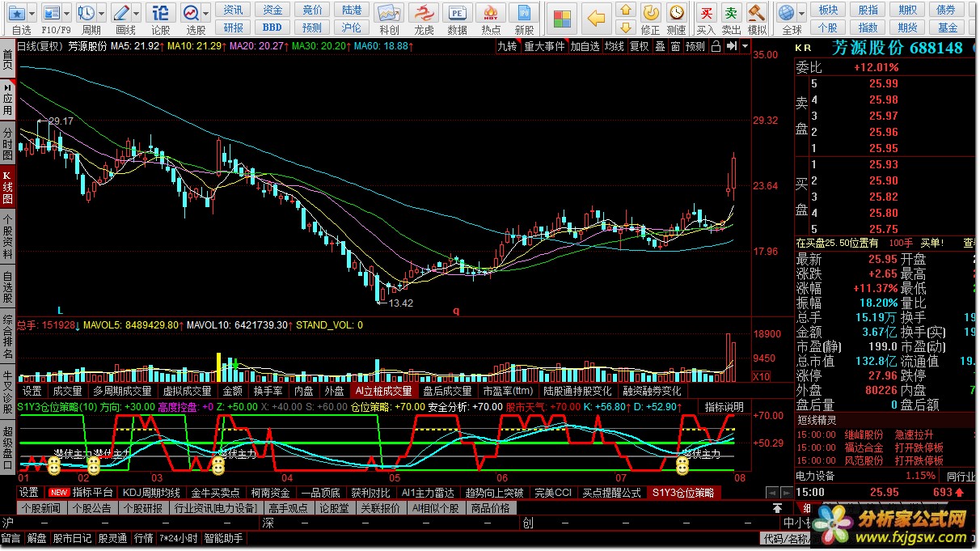The height and width of the screenshot is (551, 980).
Task: Click the 测速 speed test clock icon
Action: [x=676, y=13]
